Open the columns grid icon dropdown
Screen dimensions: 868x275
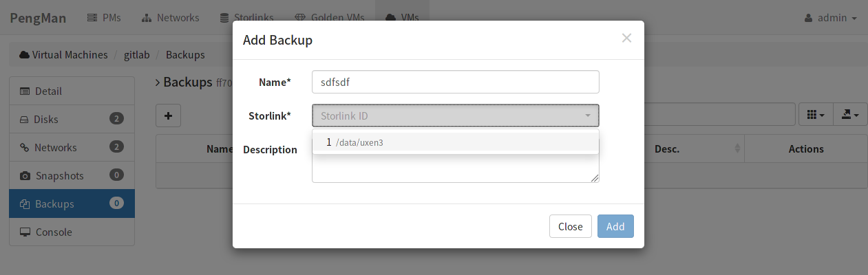(x=816, y=115)
